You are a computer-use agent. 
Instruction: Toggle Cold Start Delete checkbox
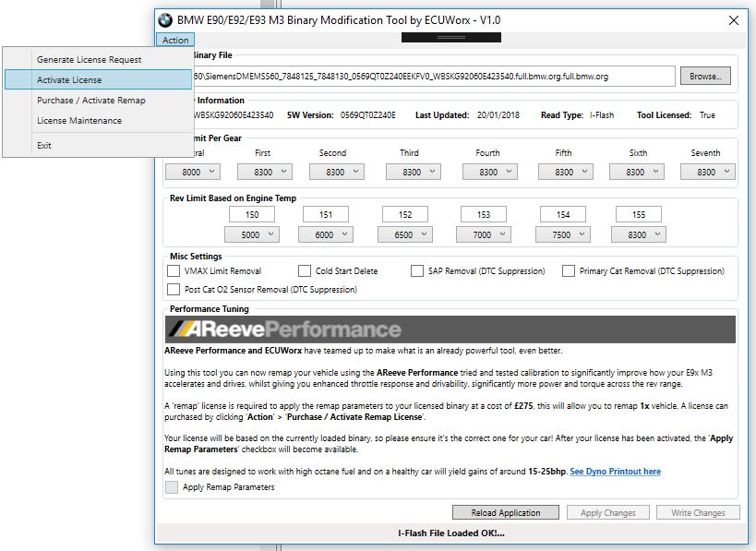point(305,271)
